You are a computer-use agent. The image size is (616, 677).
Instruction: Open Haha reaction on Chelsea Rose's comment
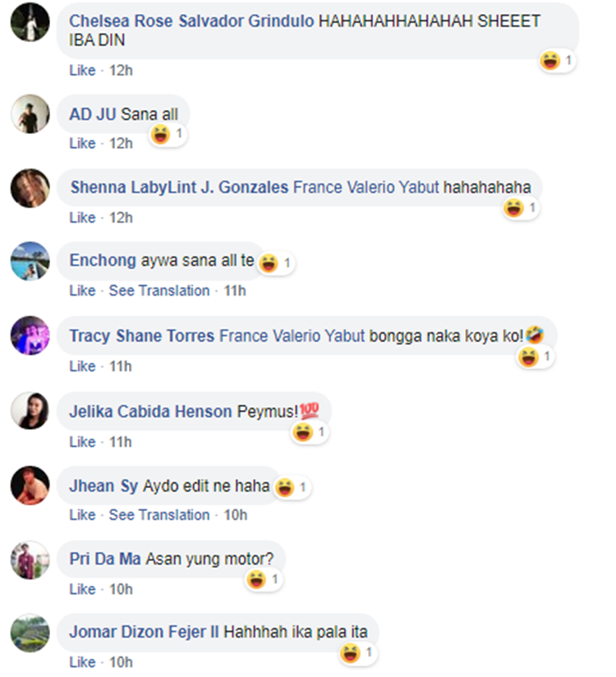coord(557,61)
